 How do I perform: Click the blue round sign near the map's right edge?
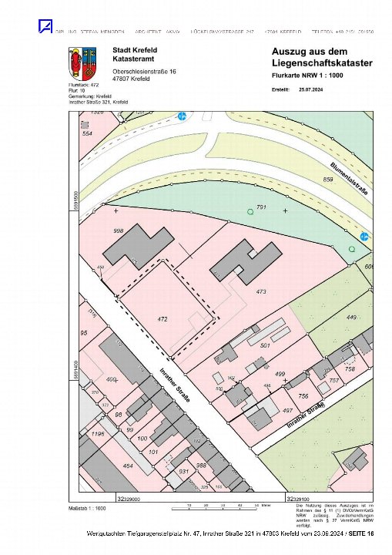click(364, 237)
